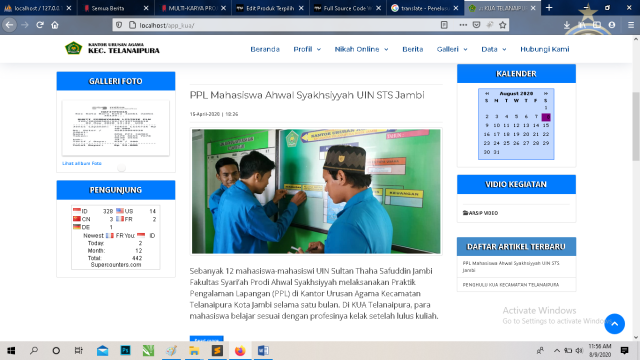Open File Explorer from the taskbar

coord(194,351)
